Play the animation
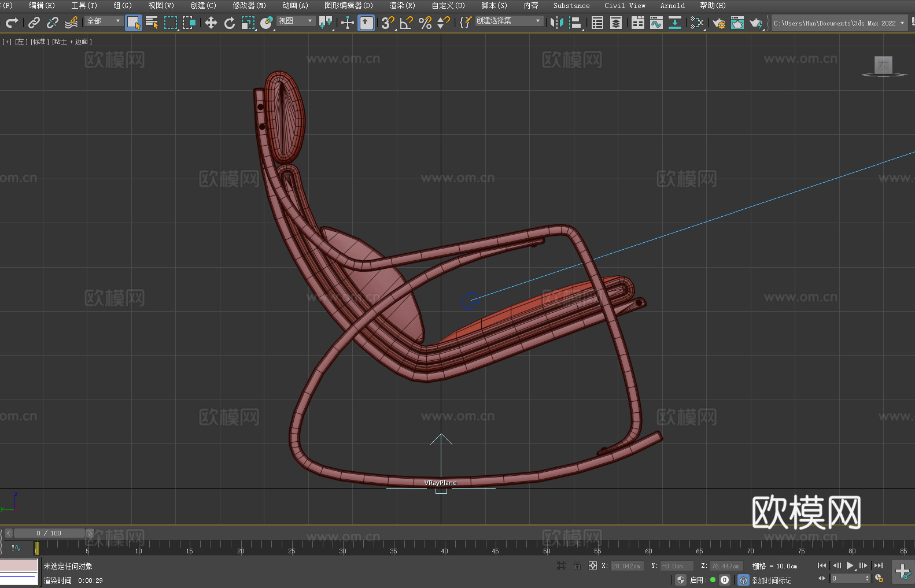915x588 pixels. [850, 565]
